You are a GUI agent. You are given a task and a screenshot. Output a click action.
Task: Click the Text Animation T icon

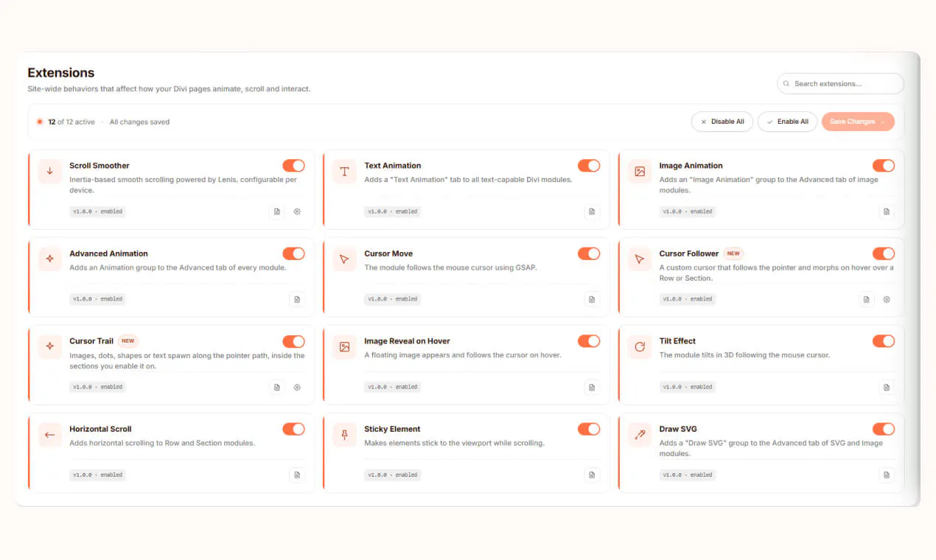pyautogui.click(x=344, y=172)
